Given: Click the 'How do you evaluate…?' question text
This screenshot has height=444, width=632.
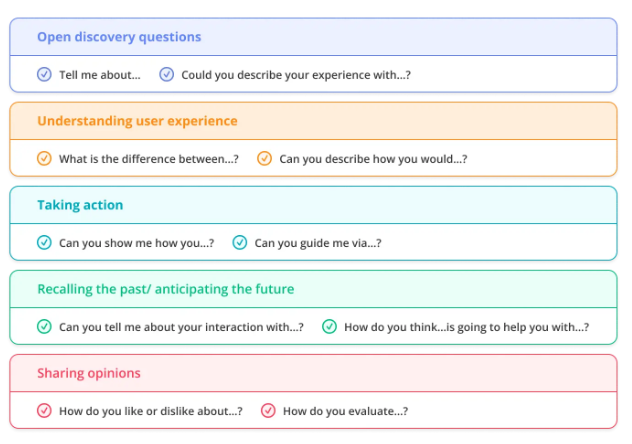Looking at the screenshot, I should (x=345, y=411).
